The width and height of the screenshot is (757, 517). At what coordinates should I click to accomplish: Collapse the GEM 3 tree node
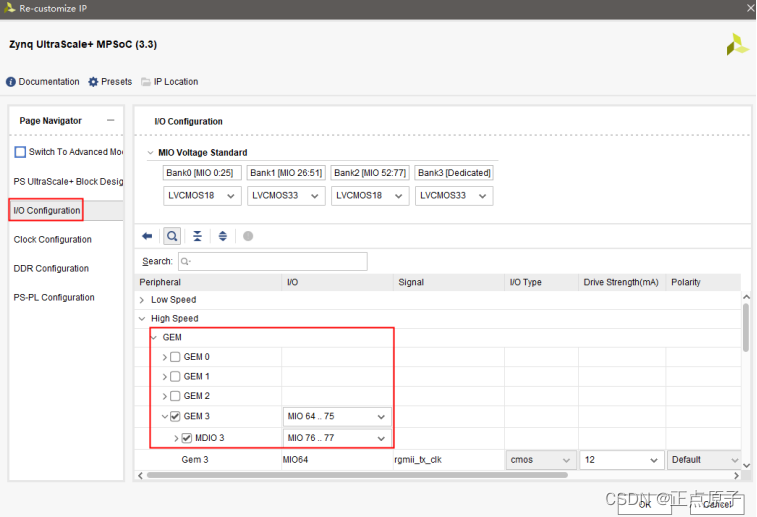(x=165, y=416)
